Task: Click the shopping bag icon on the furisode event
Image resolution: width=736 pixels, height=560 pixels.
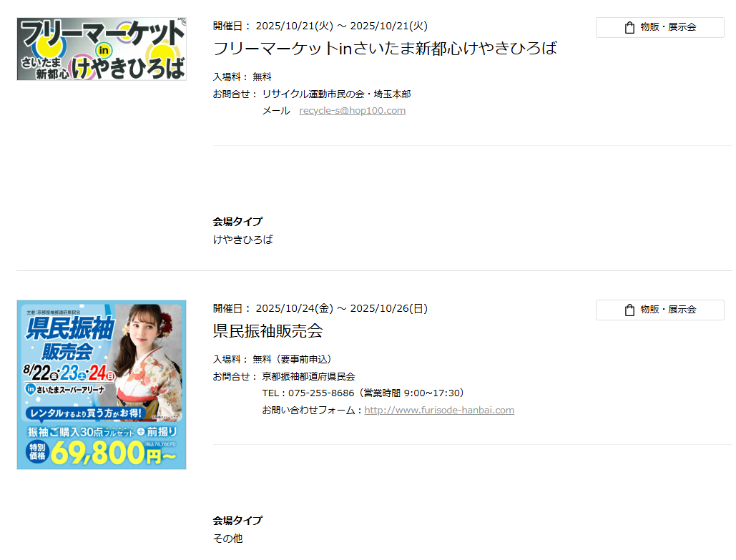Action: [629, 310]
